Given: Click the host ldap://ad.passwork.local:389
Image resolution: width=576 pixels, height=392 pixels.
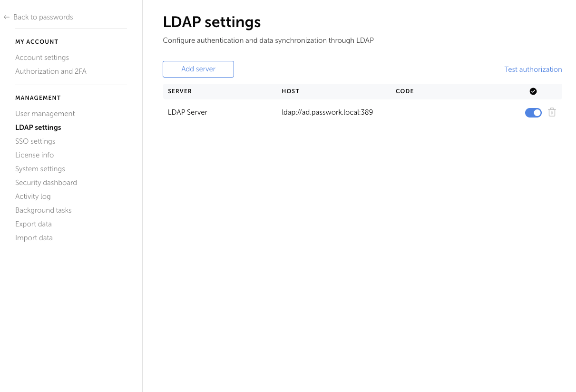Looking at the screenshot, I should [327, 112].
